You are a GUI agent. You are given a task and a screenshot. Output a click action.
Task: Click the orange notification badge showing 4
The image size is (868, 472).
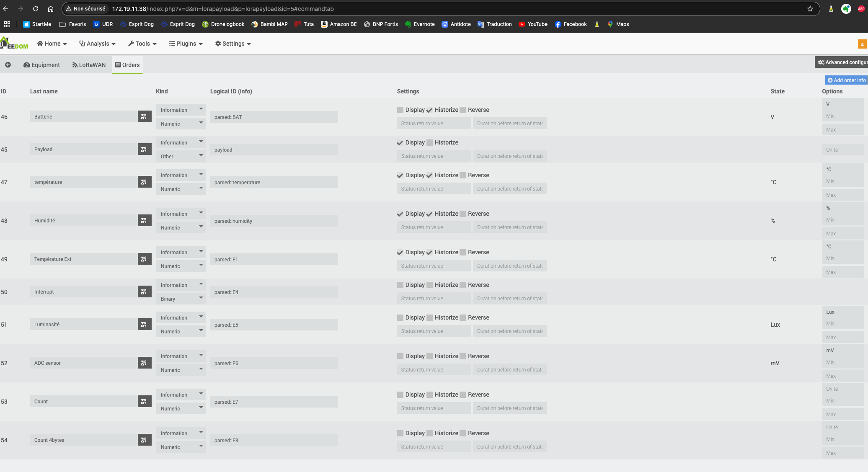coord(862,44)
